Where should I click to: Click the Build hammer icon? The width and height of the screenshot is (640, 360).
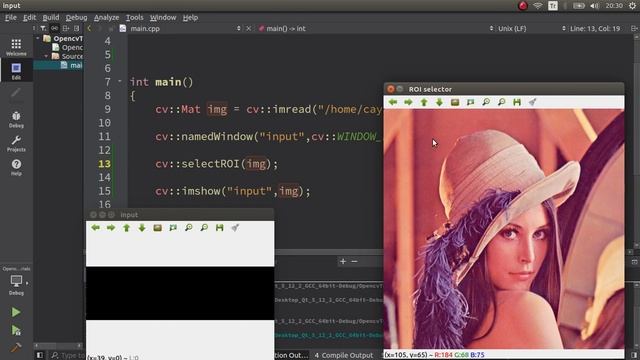tap(16, 347)
